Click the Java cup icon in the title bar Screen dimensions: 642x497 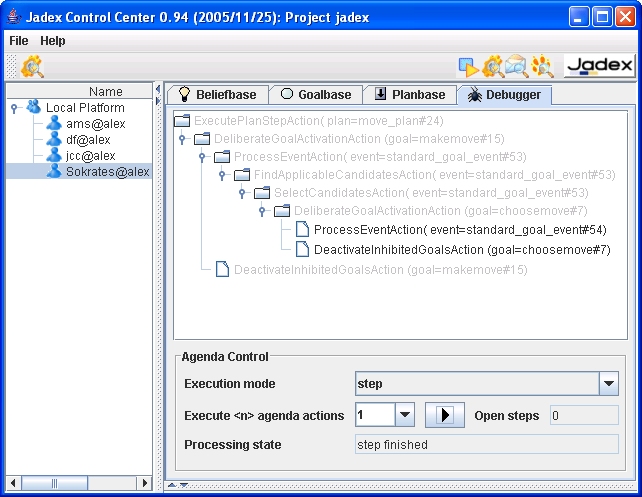click(14, 17)
